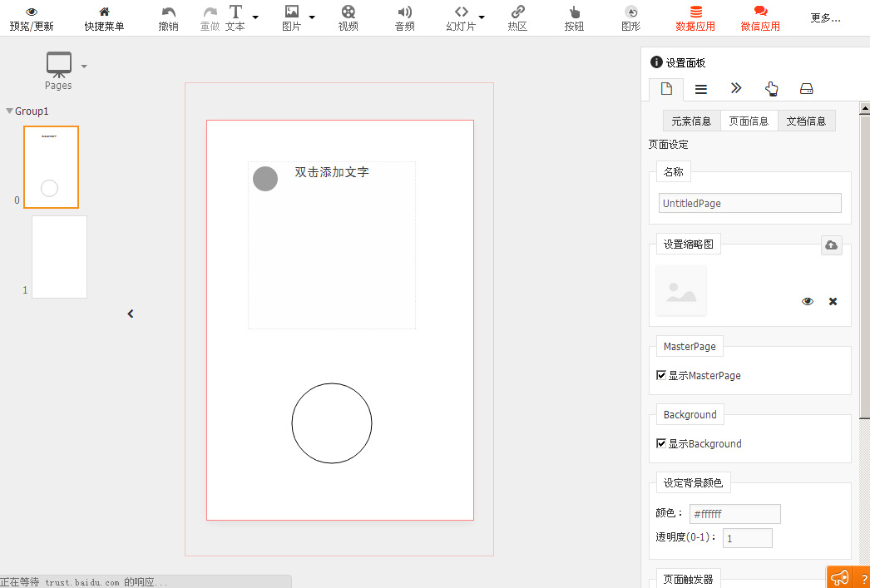Insert a 视频 element from toolbar
Viewport: 870px width, 588px height.
(348, 12)
